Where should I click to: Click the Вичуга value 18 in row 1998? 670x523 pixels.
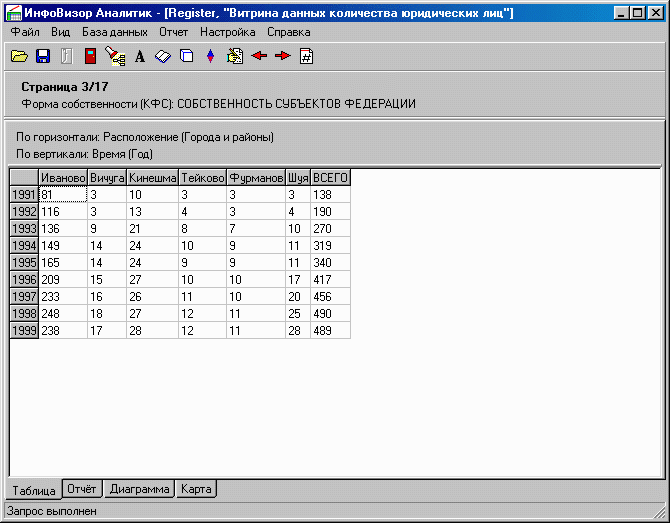click(x=107, y=314)
